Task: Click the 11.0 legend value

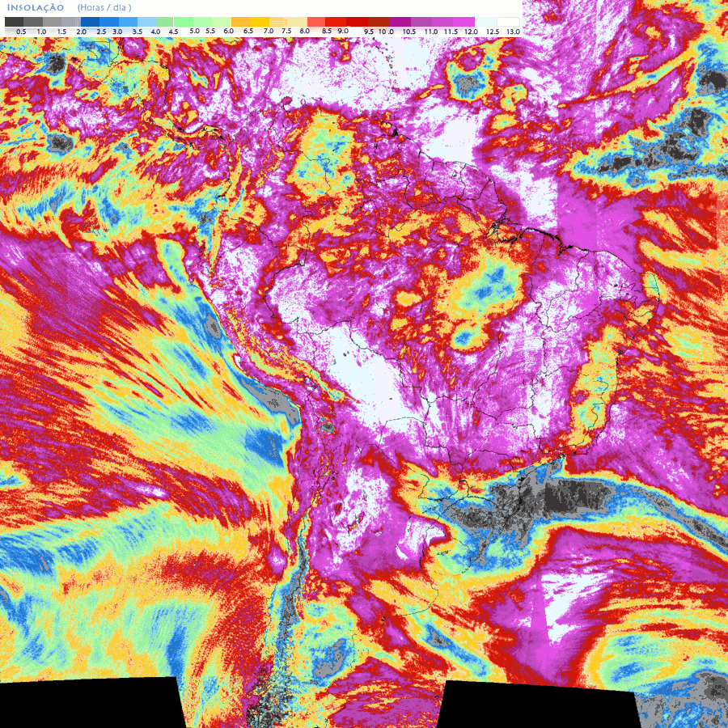Action: tap(431, 32)
